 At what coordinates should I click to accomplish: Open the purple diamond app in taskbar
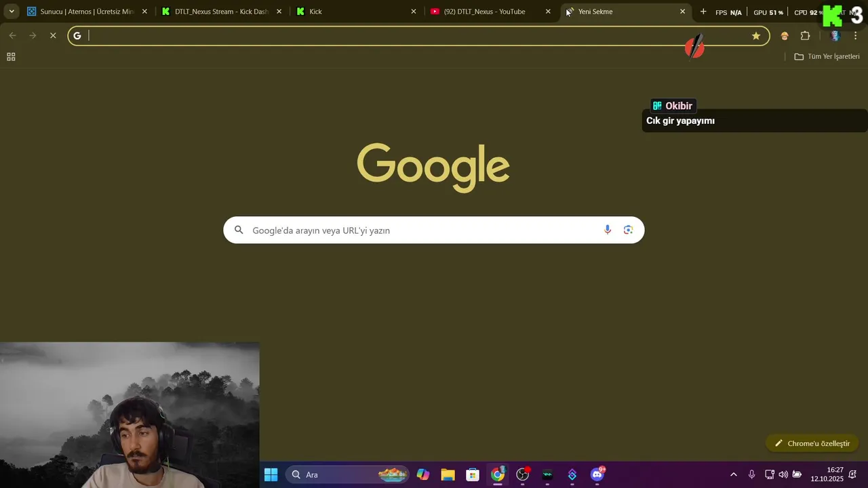[572, 474]
